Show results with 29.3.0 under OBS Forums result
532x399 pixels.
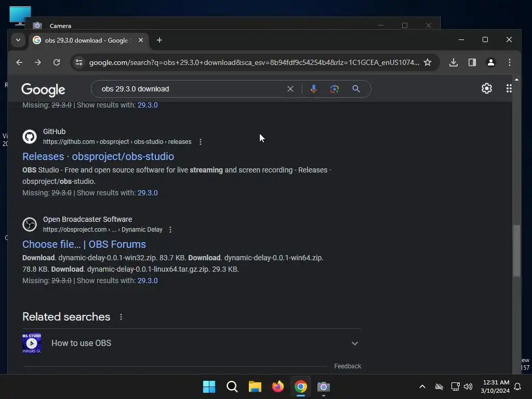point(147,281)
